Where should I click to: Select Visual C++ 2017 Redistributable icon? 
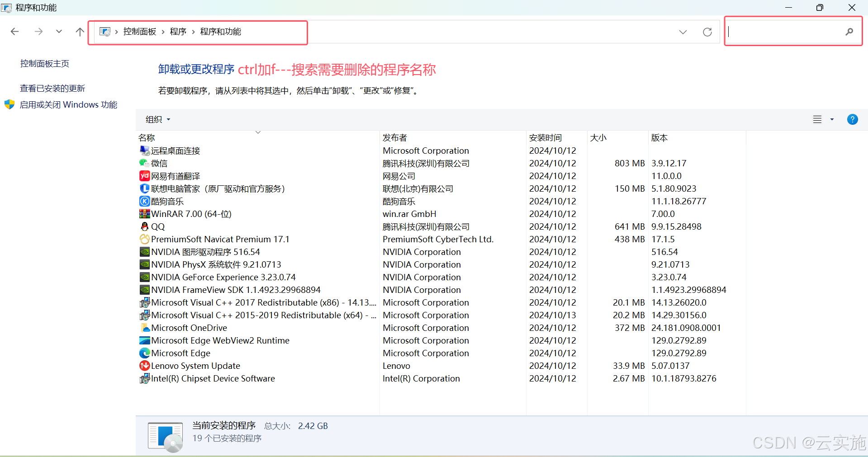coord(145,302)
